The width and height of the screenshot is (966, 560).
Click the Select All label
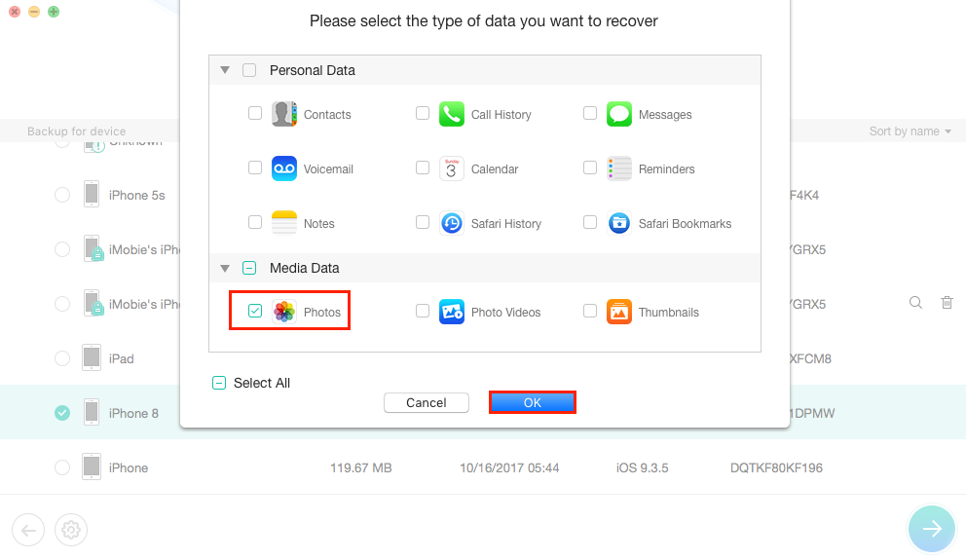coord(262,383)
